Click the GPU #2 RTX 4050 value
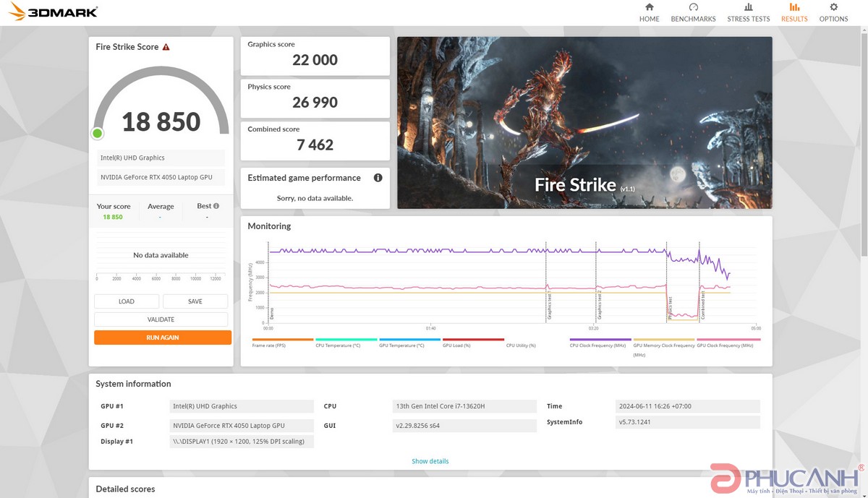The height and width of the screenshot is (498, 868). [242, 426]
